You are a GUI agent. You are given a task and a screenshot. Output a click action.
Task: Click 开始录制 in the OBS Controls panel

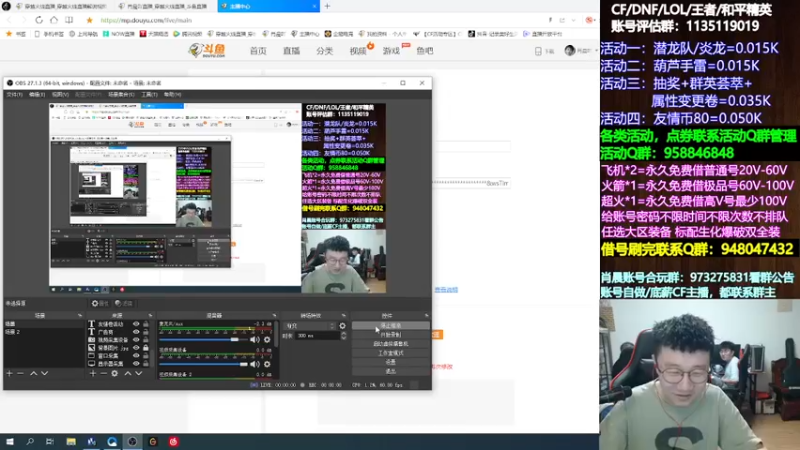(390, 335)
